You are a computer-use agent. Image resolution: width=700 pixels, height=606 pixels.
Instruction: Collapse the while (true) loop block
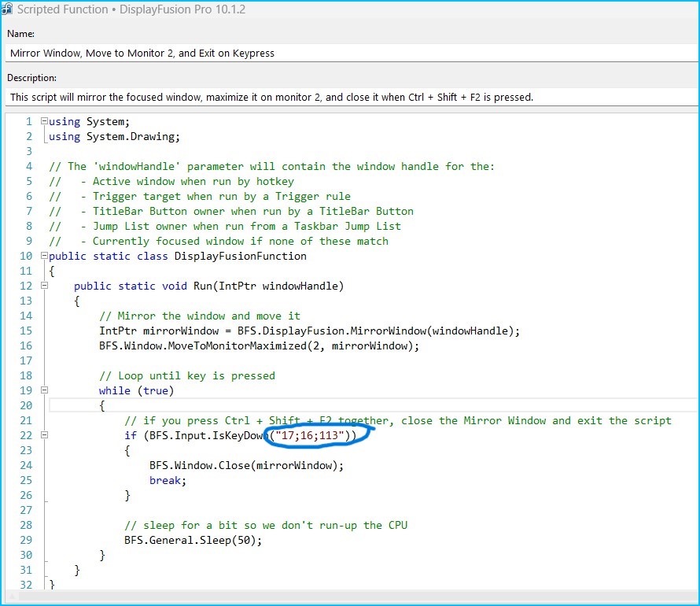[44, 391]
